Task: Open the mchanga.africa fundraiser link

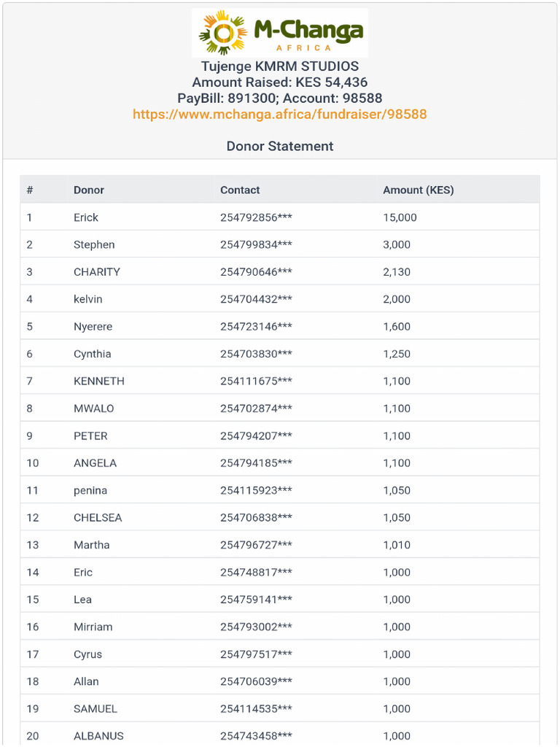Action: tap(280, 115)
